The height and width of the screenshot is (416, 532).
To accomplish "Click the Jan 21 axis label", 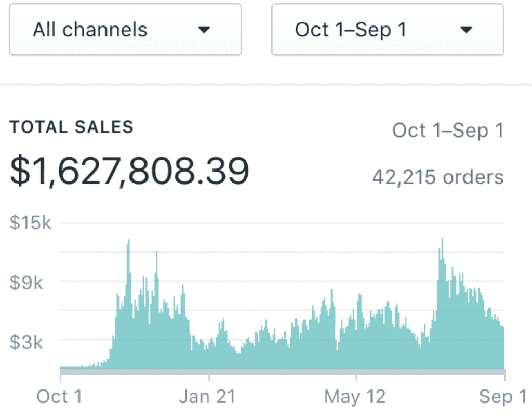I will point(207,396).
